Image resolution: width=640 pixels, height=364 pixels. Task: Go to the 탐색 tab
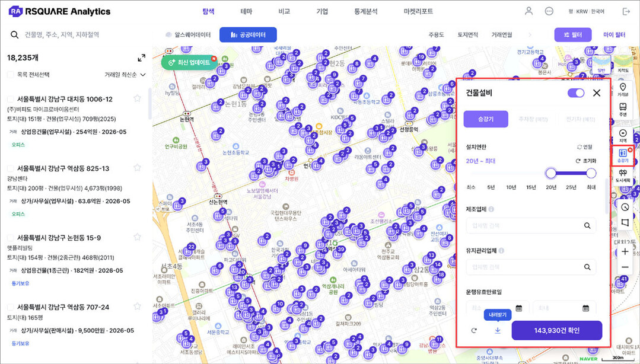click(x=208, y=11)
